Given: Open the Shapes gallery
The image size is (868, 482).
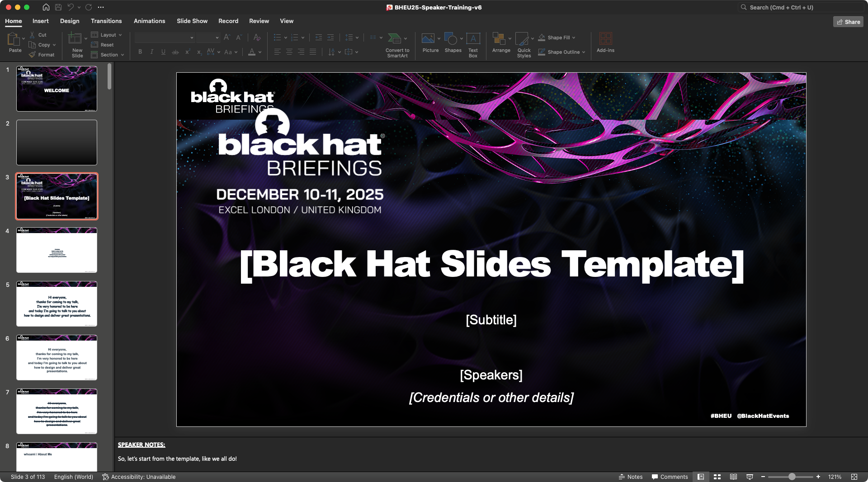Looking at the screenshot, I should [x=451, y=39].
